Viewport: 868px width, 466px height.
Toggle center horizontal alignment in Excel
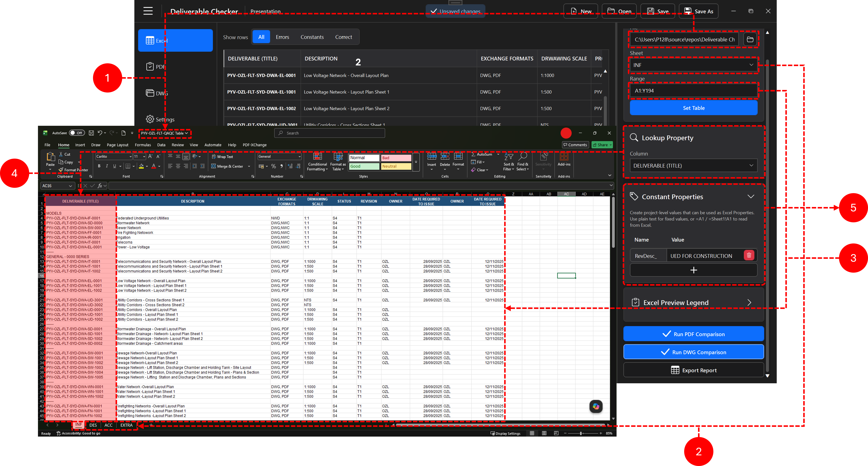click(178, 166)
